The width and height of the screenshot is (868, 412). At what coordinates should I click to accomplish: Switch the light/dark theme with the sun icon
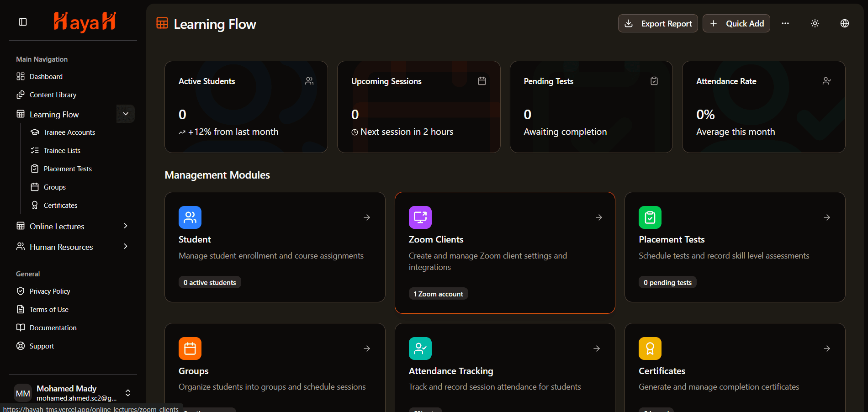(815, 23)
